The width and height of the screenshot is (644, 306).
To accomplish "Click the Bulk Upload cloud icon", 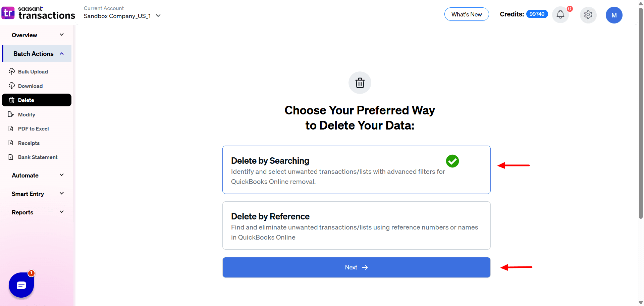I will pyautogui.click(x=12, y=71).
